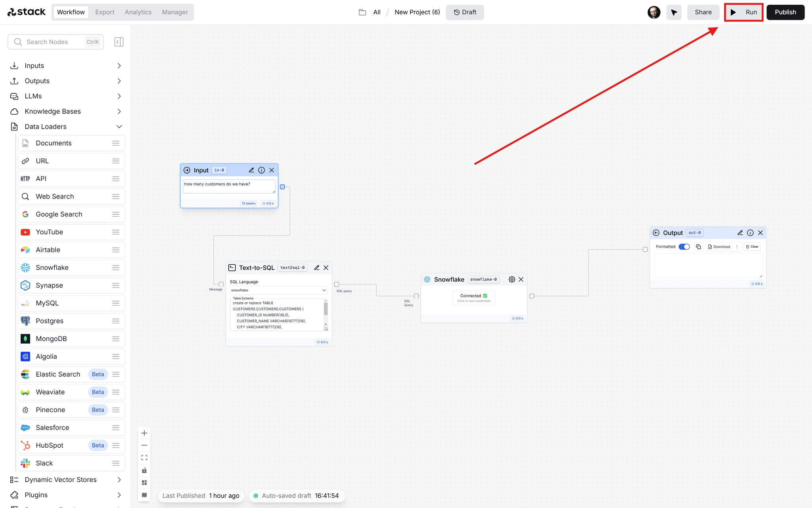Add HubSpot data loader node
812x508 pixels.
[71, 445]
